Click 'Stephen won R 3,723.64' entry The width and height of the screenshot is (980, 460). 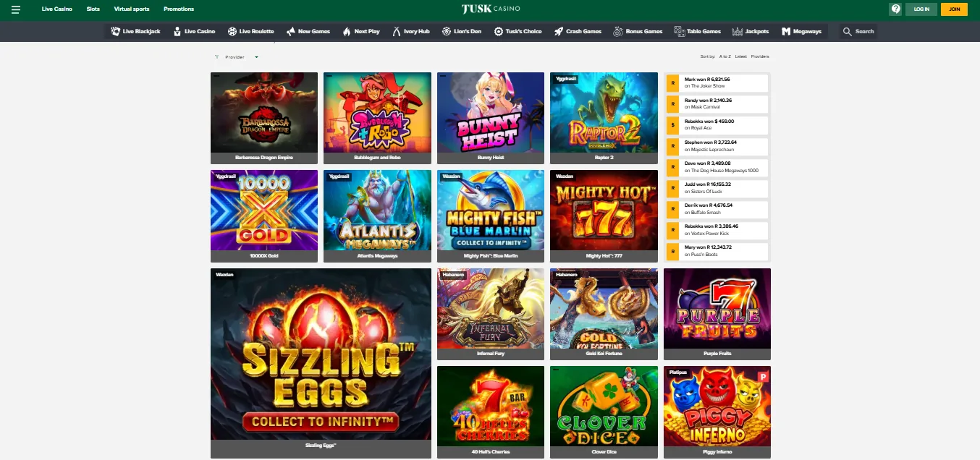coord(717,146)
